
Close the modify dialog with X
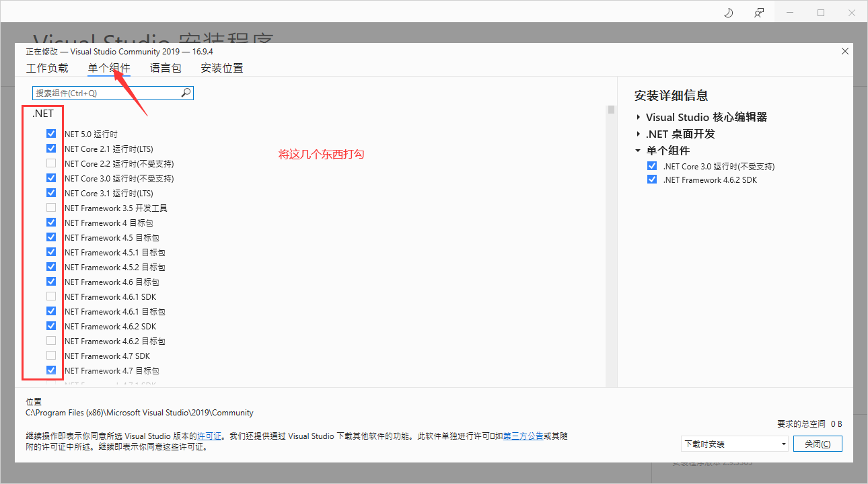[x=845, y=51]
